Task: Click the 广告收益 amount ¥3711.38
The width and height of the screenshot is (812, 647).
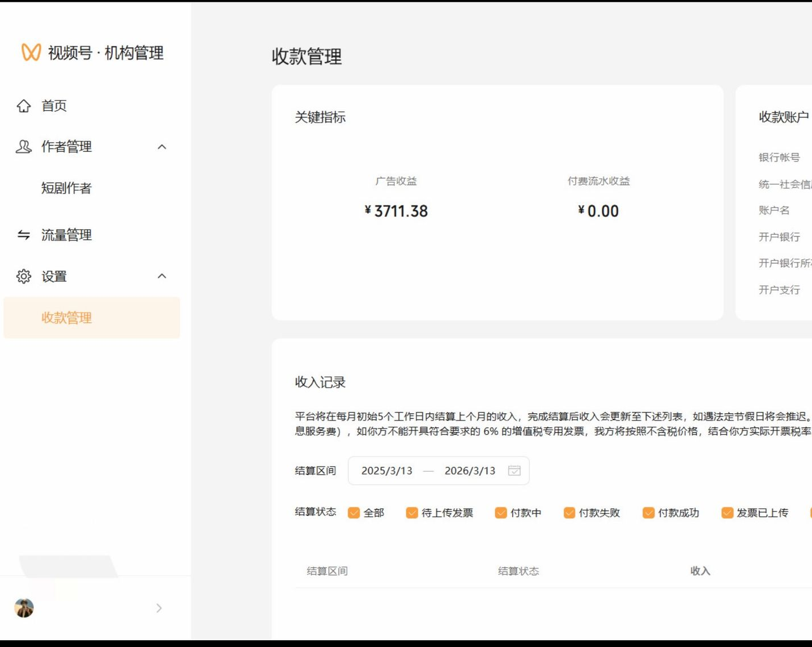Action: (396, 211)
